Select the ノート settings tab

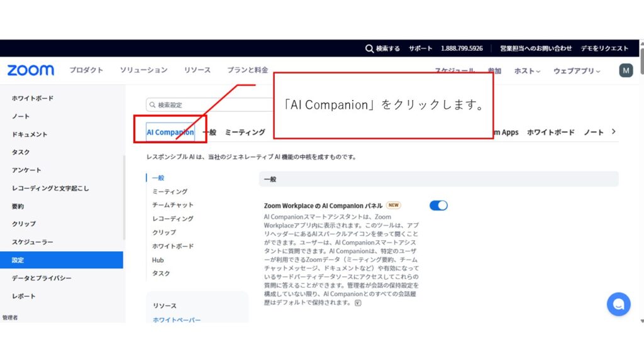(x=593, y=133)
